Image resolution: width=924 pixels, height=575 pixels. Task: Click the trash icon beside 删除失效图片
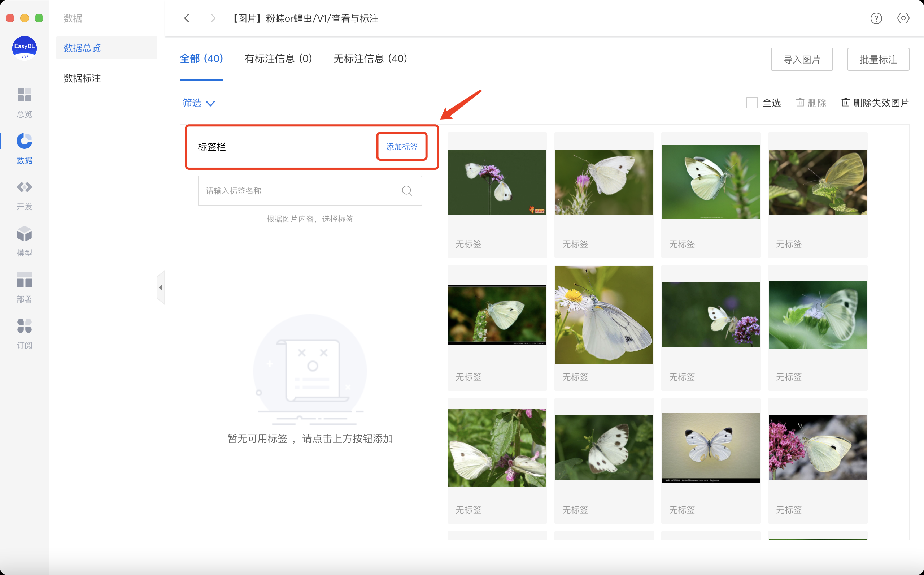coord(845,102)
